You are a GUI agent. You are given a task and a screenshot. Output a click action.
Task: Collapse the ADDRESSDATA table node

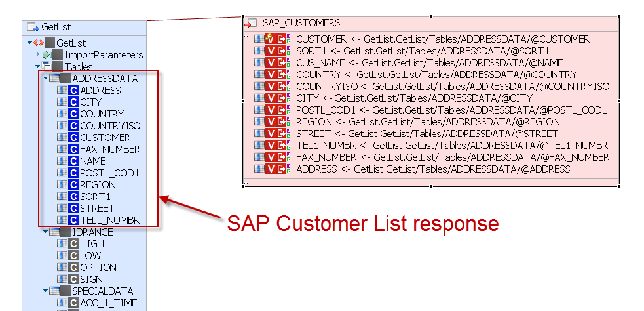pyautogui.click(x=46, y=78)
